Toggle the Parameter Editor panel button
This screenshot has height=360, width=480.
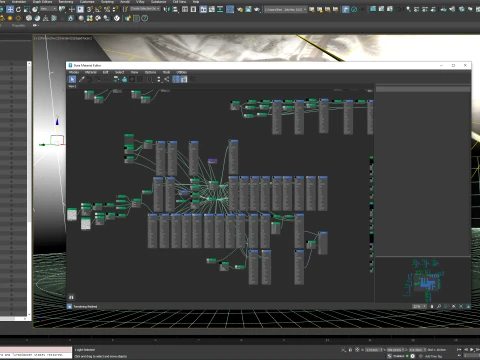pyautogui.click(x=184, y=79)
